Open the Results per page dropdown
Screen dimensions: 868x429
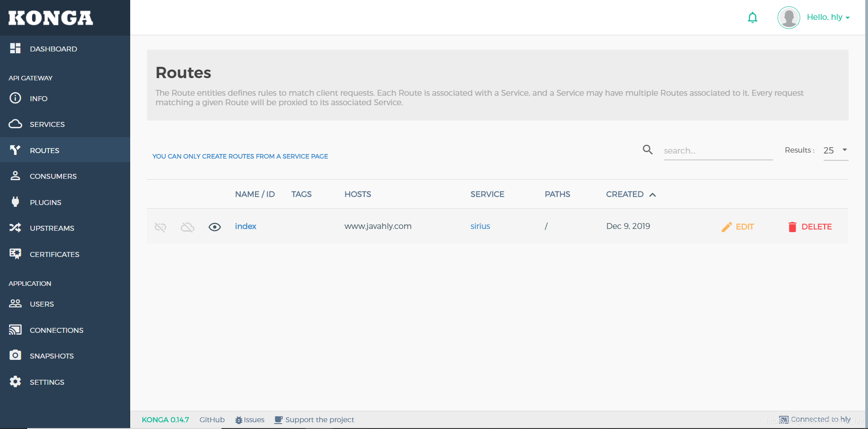coord(836,150)
